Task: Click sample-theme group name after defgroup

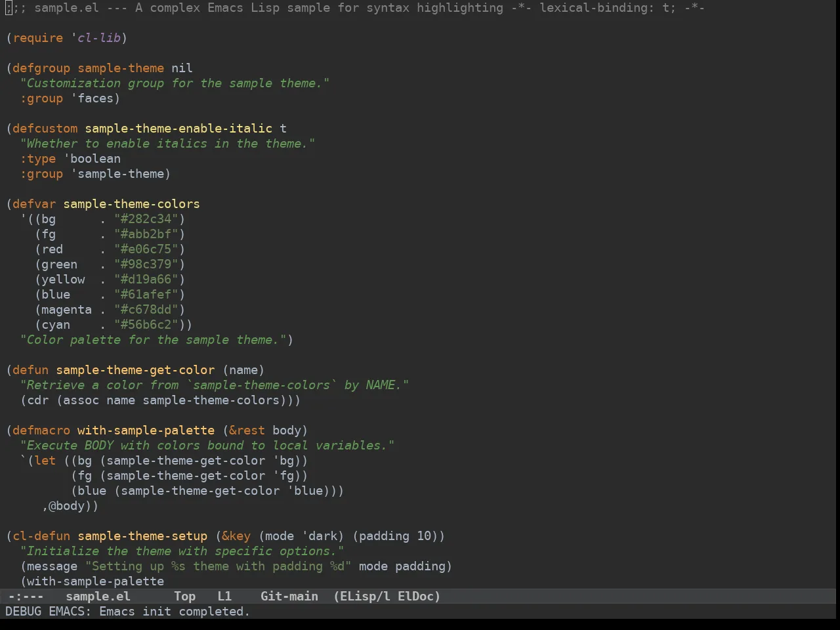Action: click(121, 68)
